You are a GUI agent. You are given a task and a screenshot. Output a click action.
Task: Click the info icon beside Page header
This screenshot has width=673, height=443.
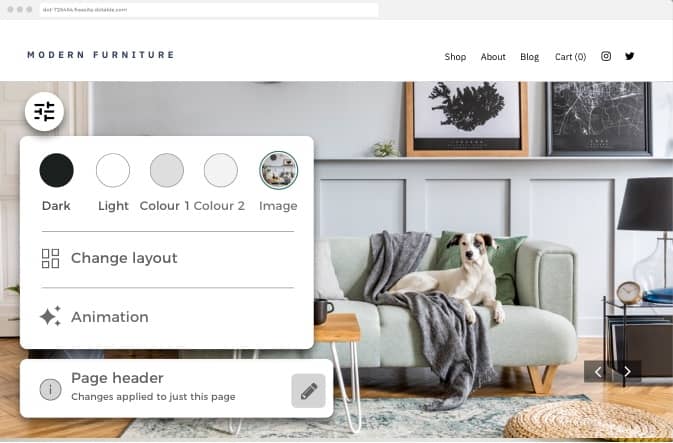51,389
